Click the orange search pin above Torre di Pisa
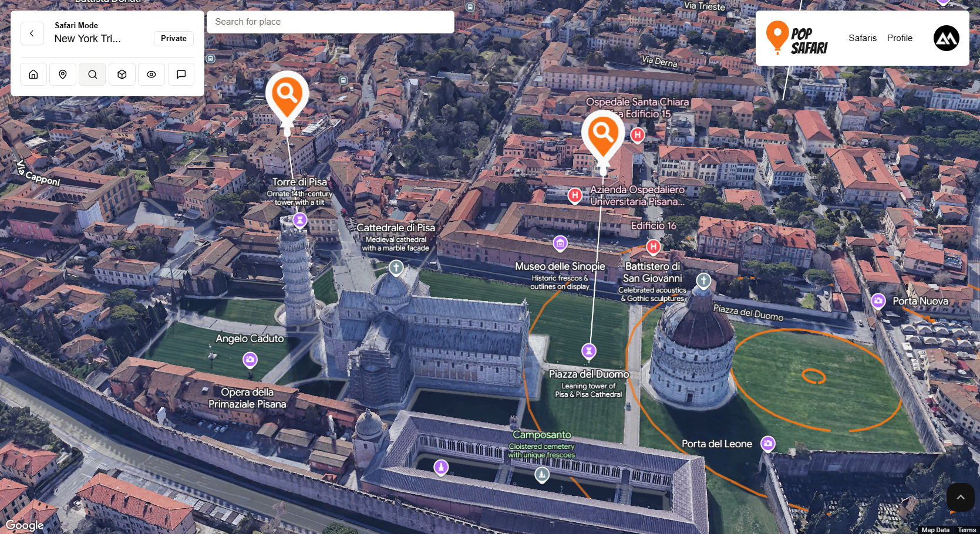This screenshot has height=534, width=980. (287, 96)
